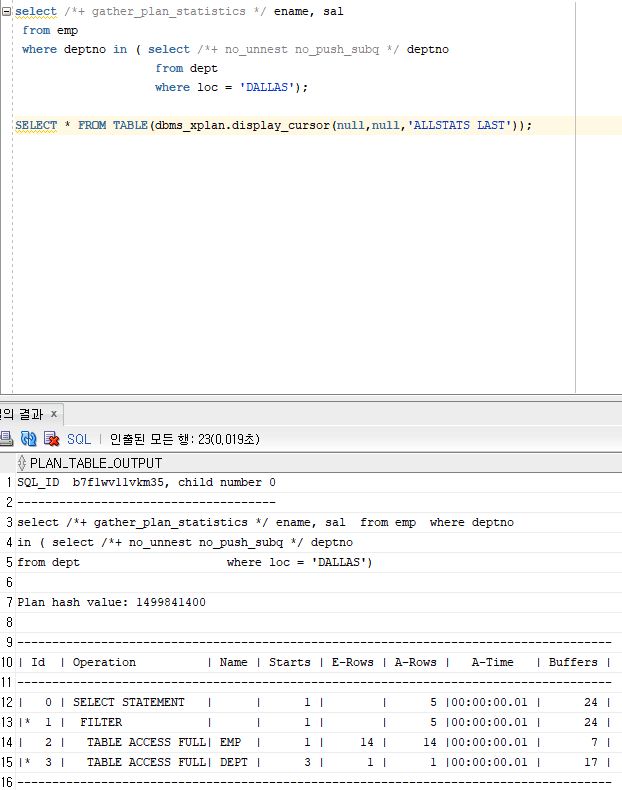The height and width of the screenshot is (790, 622).
Task: Click the Buffers column heading text
Action: [x=573, y=662]
